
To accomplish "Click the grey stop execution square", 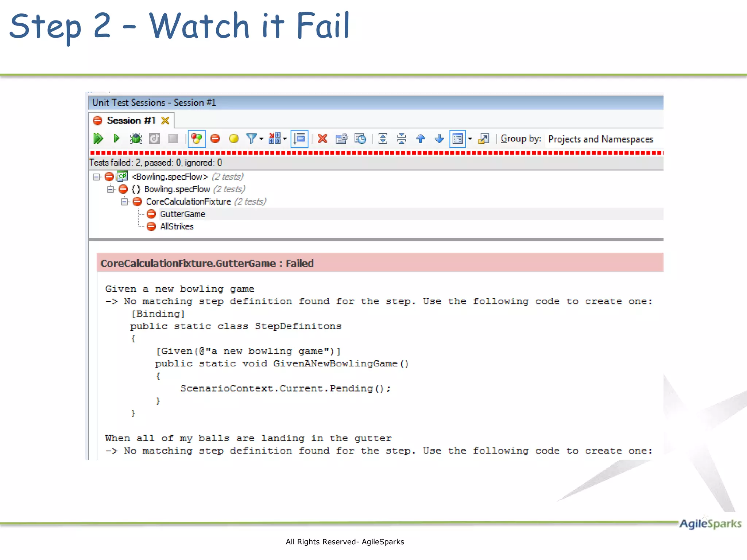I will [x=173, y=139].
